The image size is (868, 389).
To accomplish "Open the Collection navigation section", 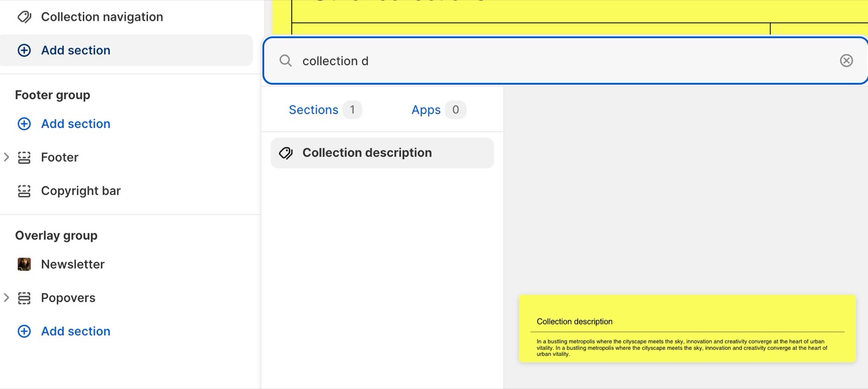I will coord(102,17).
